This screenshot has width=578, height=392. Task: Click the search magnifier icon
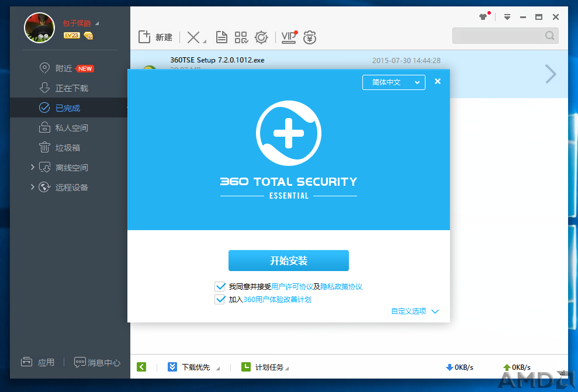point(549,36)
